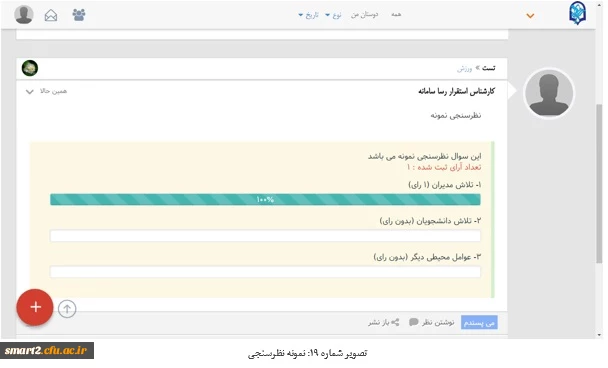The image size is (608, 368).
Task: Click poll option ۳- عوامل محیطی دیگر
Action: point(427,257)
